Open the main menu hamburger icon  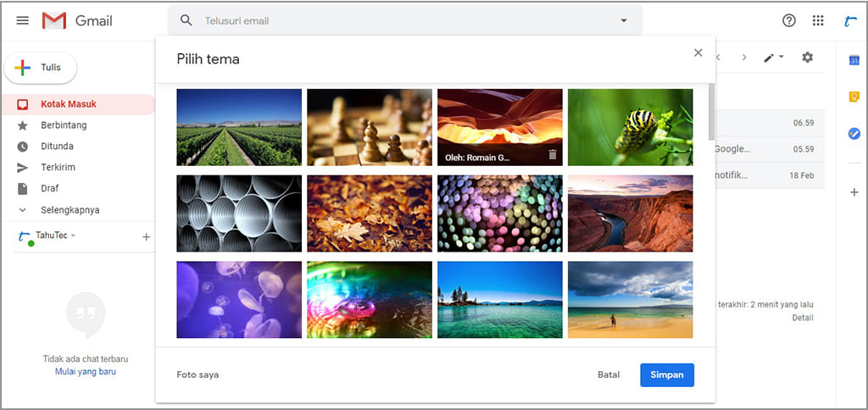(x=23, y=20)
